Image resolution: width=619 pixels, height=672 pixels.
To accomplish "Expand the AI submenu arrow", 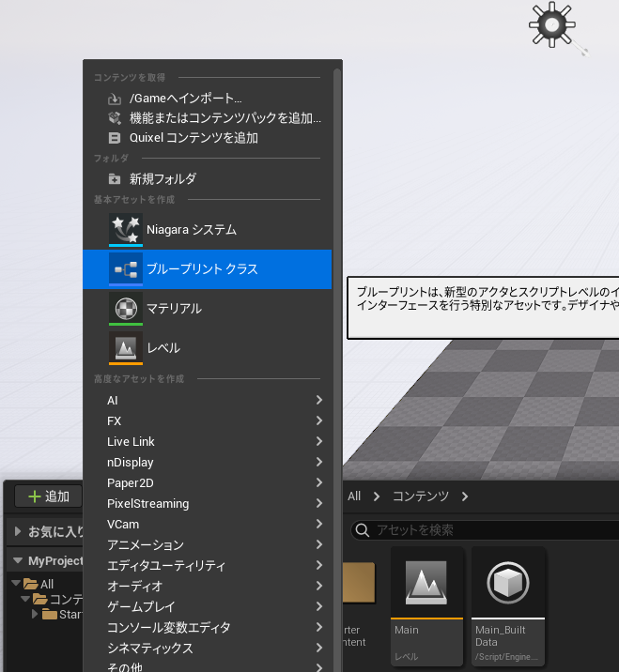I will [x=319, y=400].
